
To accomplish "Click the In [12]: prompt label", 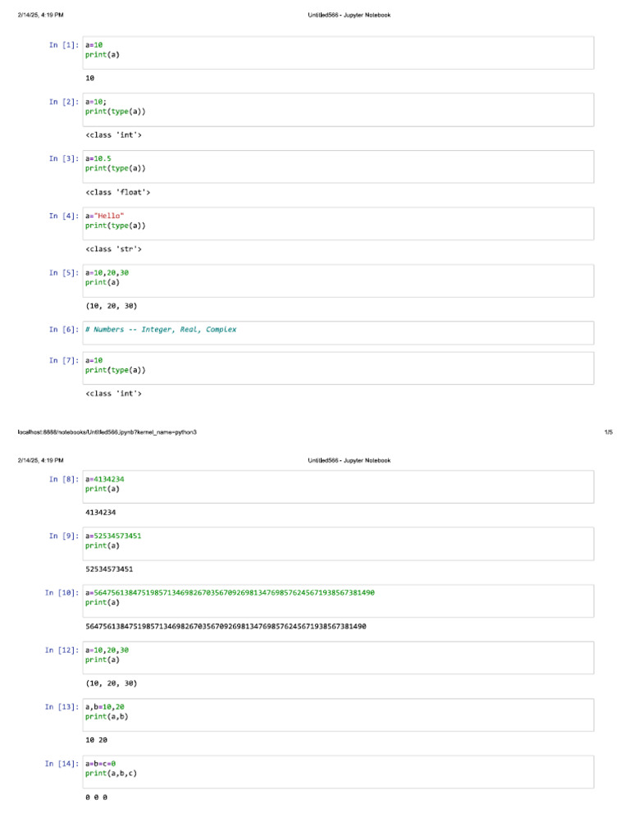I will point(62,650).
